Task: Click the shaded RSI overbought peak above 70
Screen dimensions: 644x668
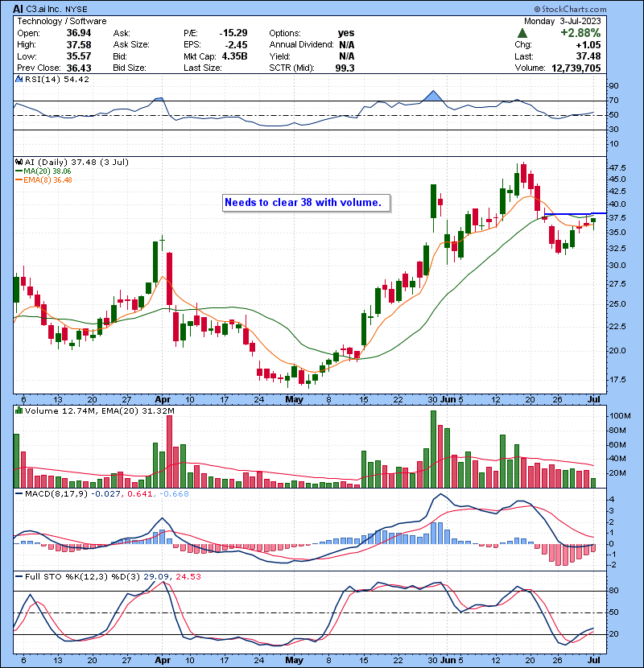Action: click(x=433, y=97)
